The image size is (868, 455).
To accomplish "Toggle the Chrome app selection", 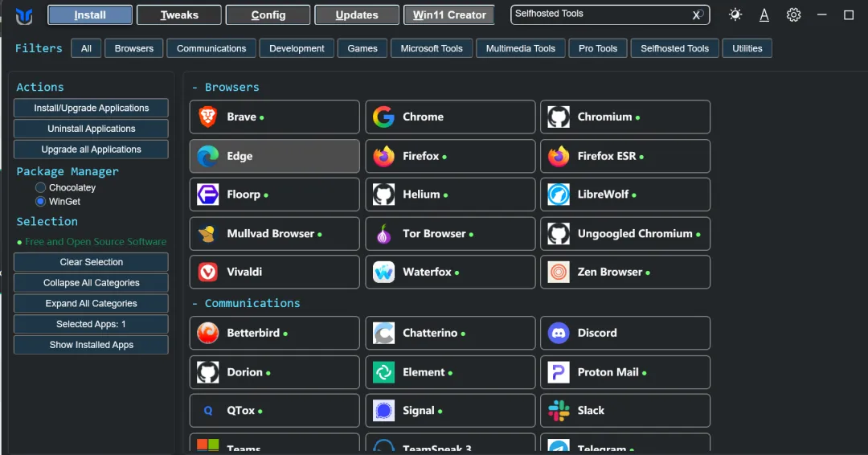I will [450, 117].
